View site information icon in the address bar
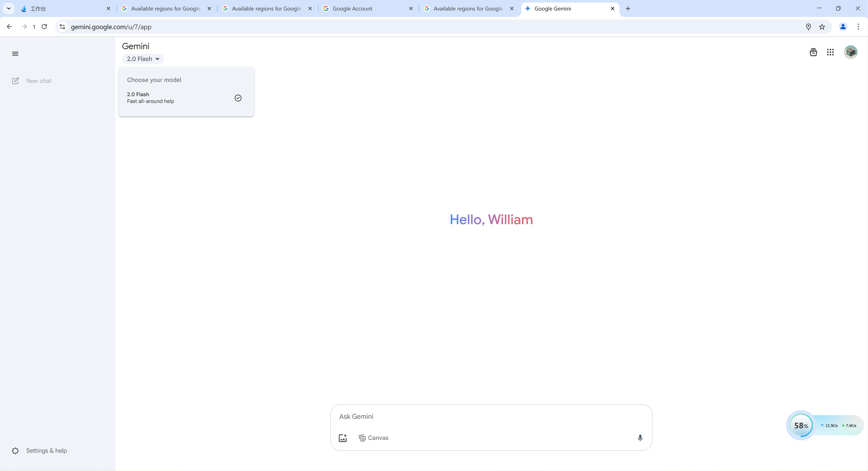 pos(62,27)
